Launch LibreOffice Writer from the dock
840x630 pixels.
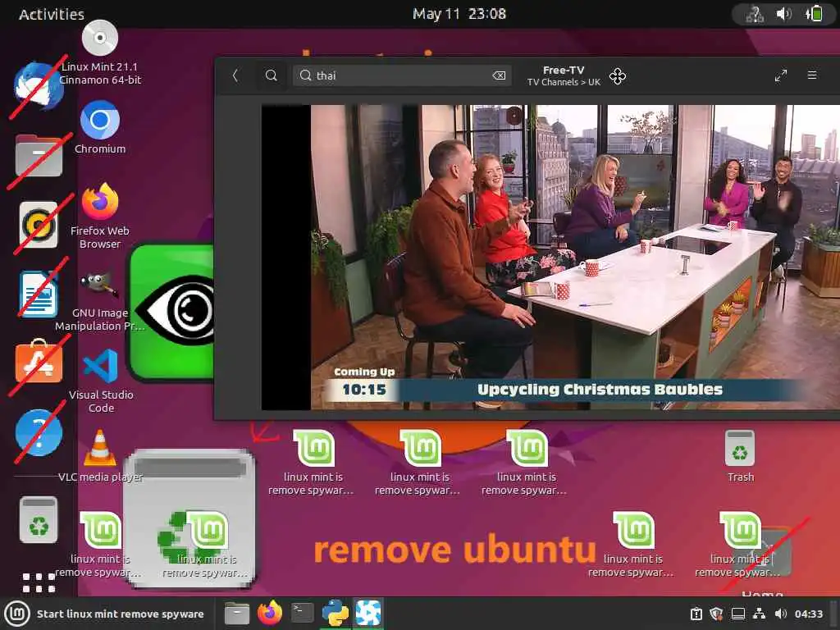pyautogui.click(x=39, y=294)
